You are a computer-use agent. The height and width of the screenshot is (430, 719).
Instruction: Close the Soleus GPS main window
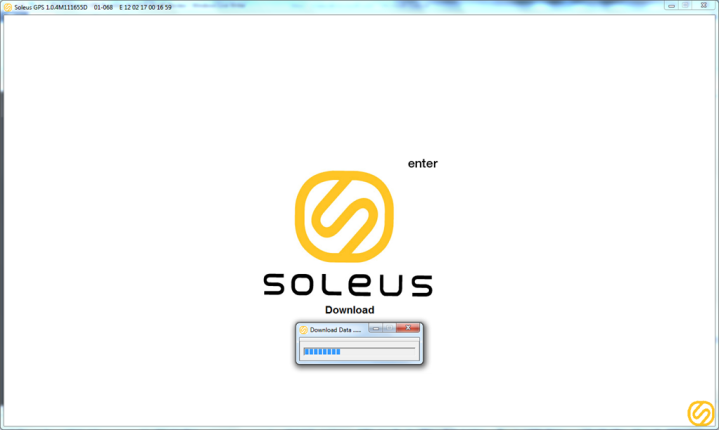(704, 6)
